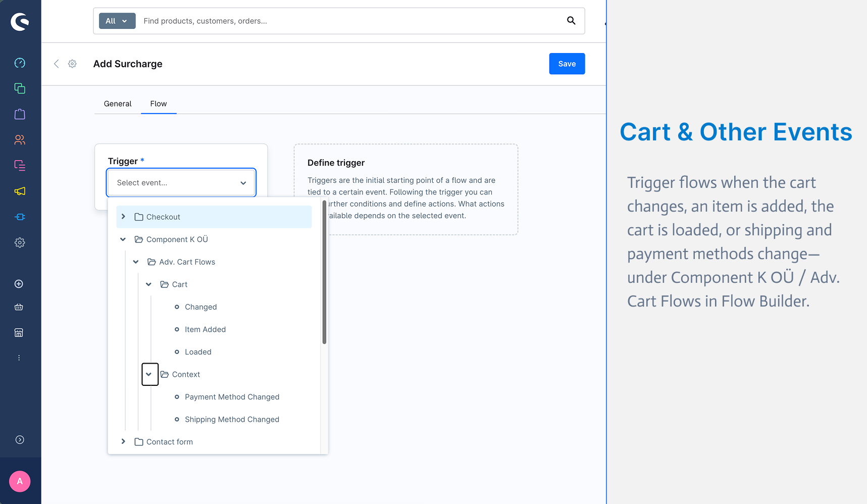
Task: Open the Dashboard gauge icon in sidebar
Action: tap(20, 63)
